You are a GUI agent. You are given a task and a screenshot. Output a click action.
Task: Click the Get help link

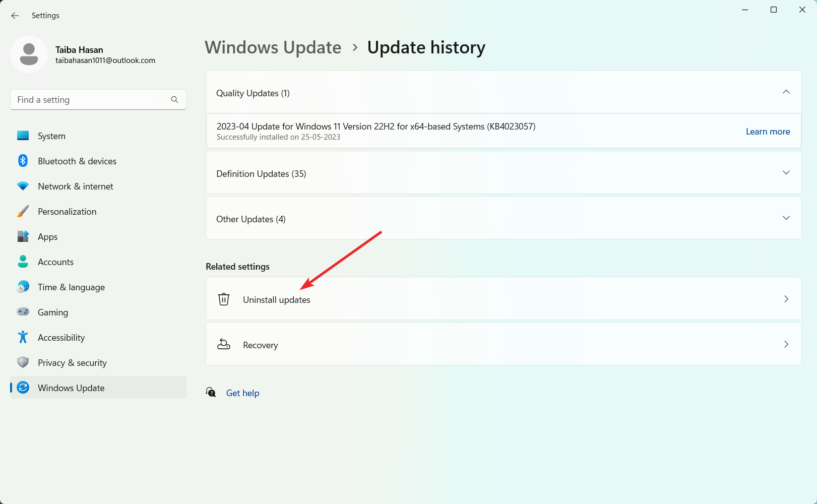coord(242,393)
